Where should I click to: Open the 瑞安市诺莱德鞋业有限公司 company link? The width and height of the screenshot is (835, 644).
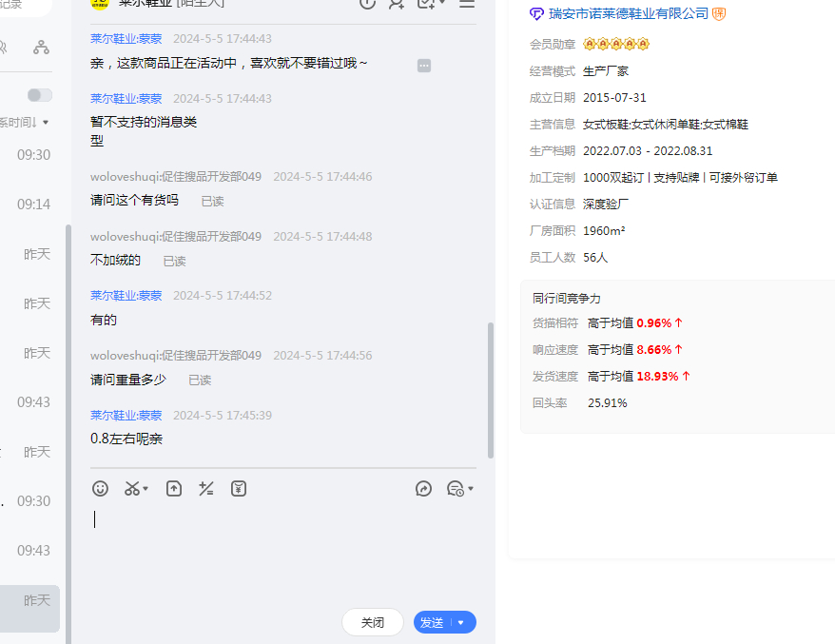coord(629,13)
